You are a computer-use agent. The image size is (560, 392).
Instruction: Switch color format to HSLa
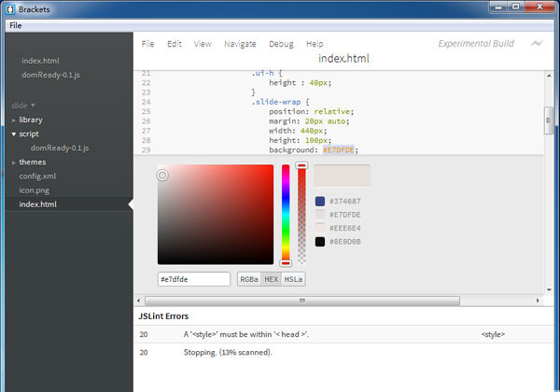(294, 279)
